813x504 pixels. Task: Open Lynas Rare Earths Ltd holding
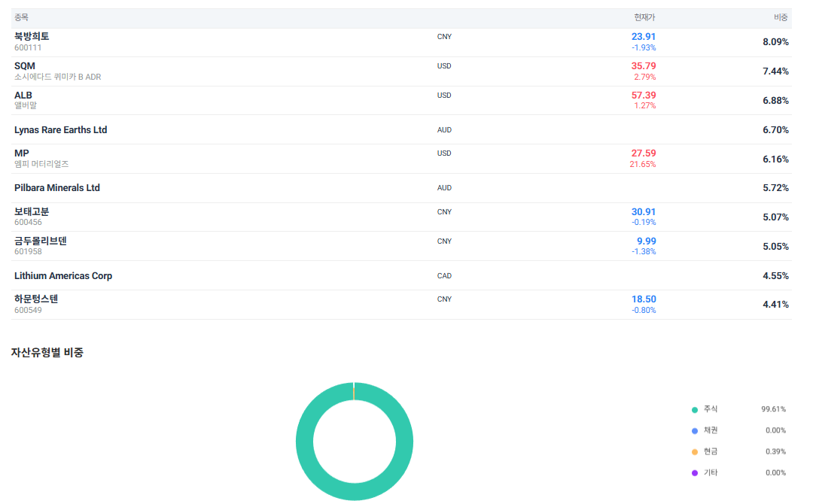[x=60, y=130]
